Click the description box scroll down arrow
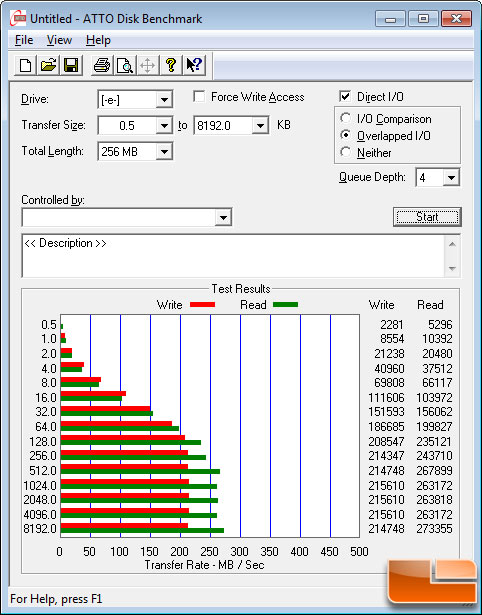 [452, 269]
